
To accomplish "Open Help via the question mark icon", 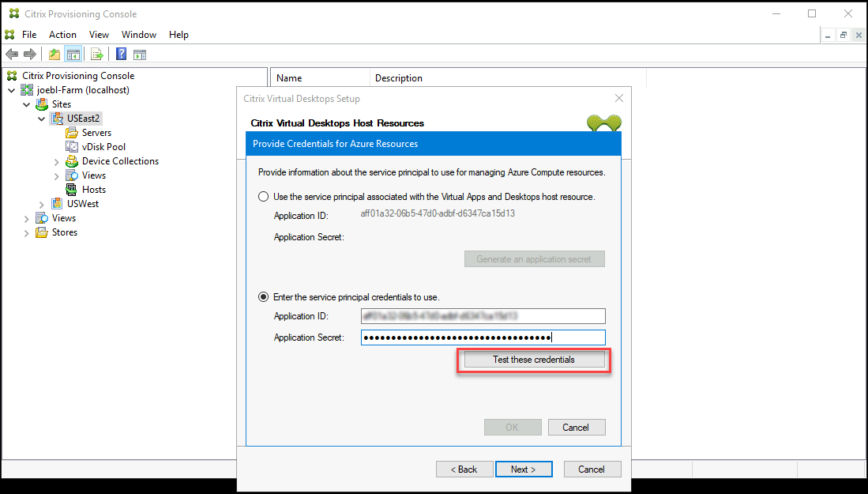I will [x=120, y=54].
